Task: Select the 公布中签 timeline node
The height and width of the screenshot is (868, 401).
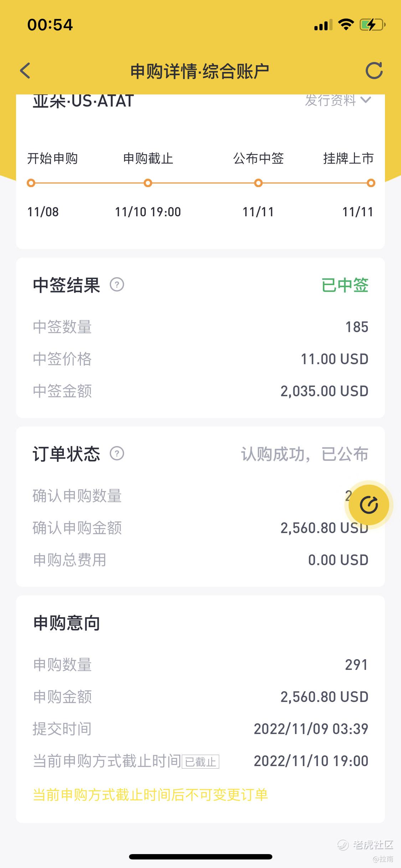Action: point(258,183)
